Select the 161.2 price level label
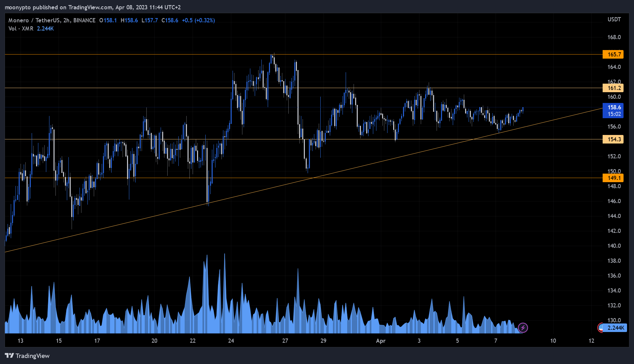This screenshot has height=364, width=634. [x=613, y=88]
